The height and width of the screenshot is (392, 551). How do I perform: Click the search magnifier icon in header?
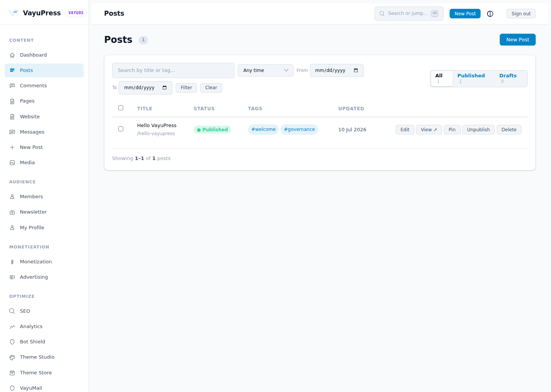382,13
